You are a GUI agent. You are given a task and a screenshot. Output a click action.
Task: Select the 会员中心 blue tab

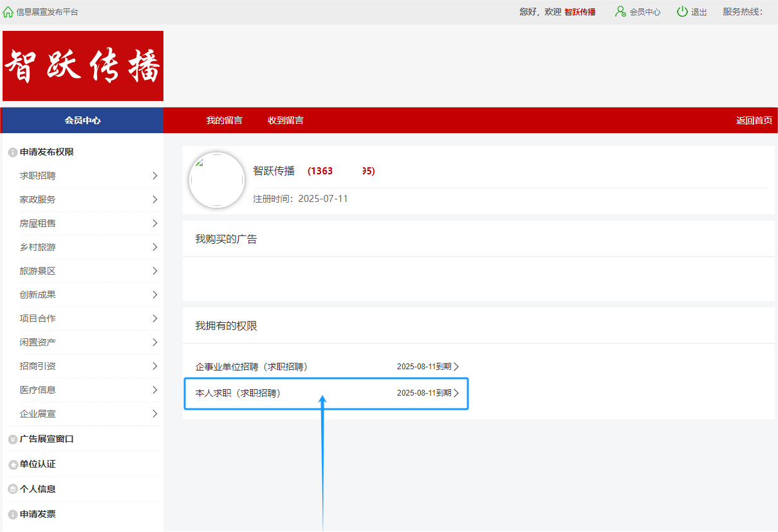click(x=82, y=120)
